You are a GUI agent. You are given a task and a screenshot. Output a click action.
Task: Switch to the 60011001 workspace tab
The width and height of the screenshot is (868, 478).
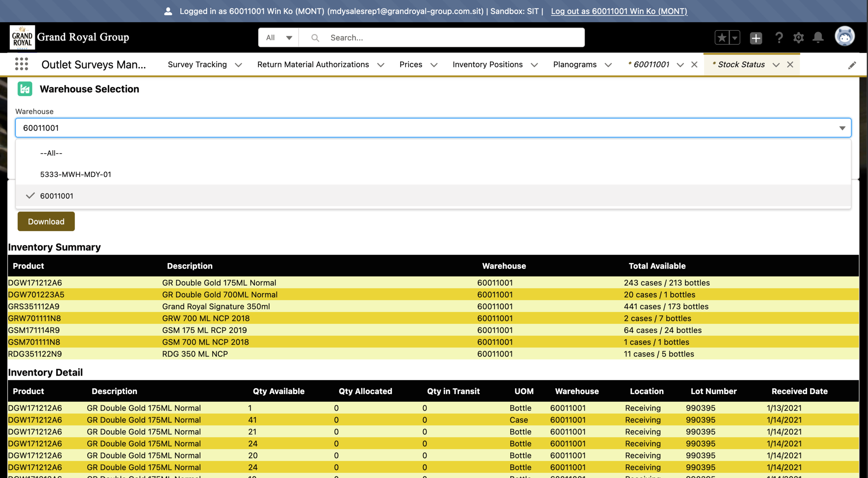pos(651,64)
